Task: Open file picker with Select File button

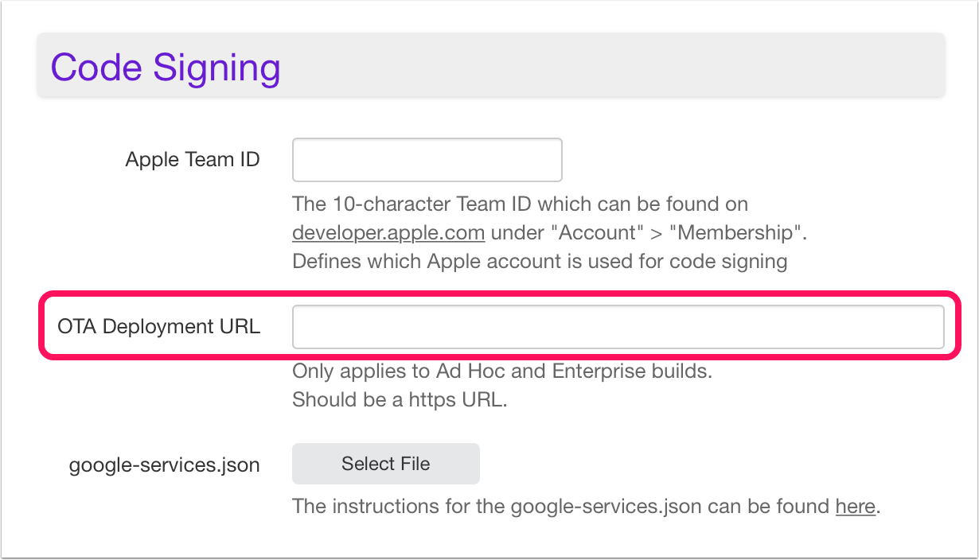Action: pyautogui.click(x=386, y=464)
